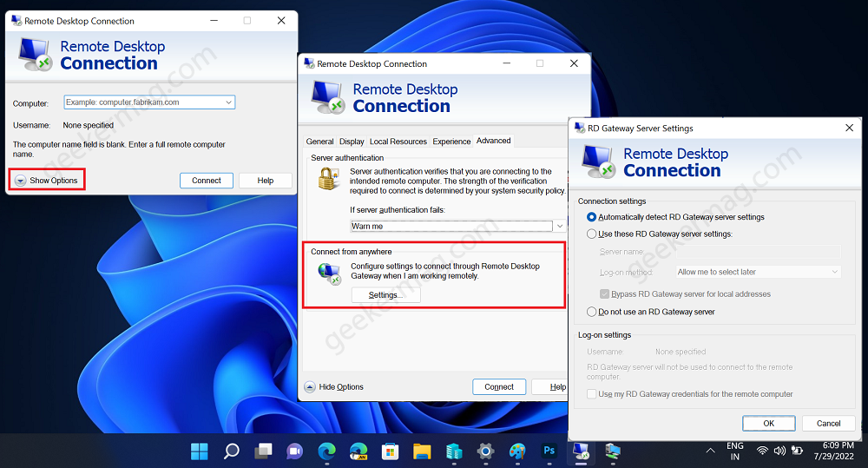Click the Hide Options arrow icon
Screen dimensions: 868x468
click(310, 387)
